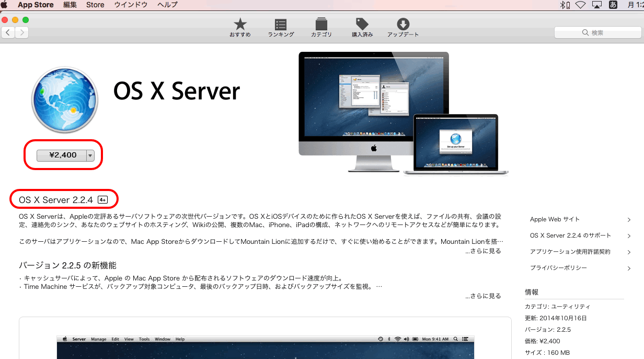Expand description with first さらに見る link
Image resolution: width=644 pixels, height=359 pixels.
point(483,251)
